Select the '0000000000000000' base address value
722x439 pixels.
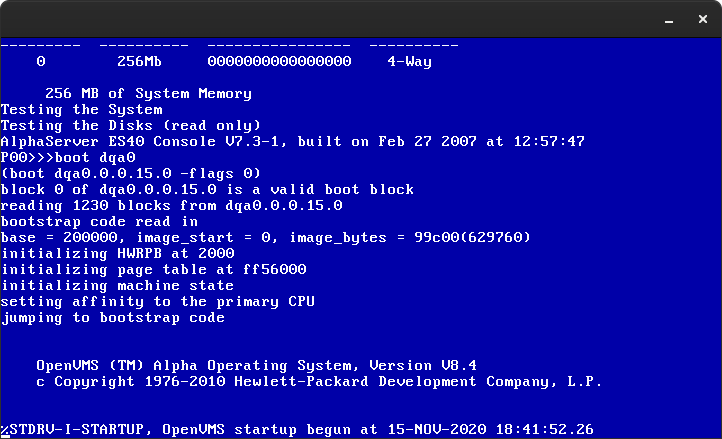point(279,61)
